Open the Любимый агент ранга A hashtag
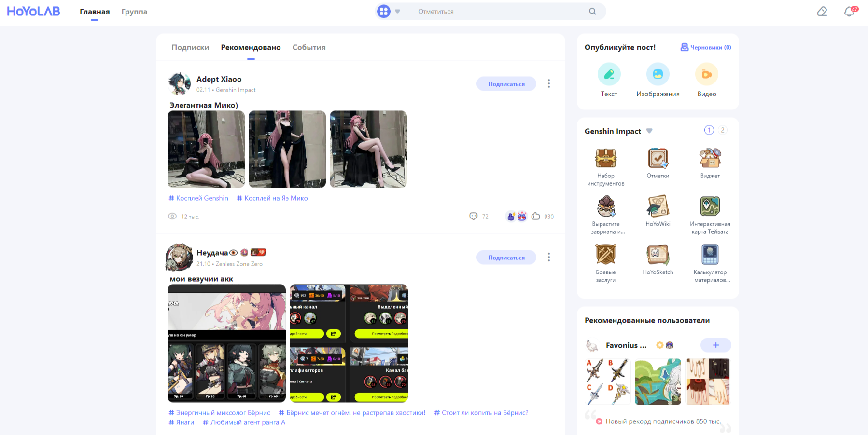 point(244,422)
